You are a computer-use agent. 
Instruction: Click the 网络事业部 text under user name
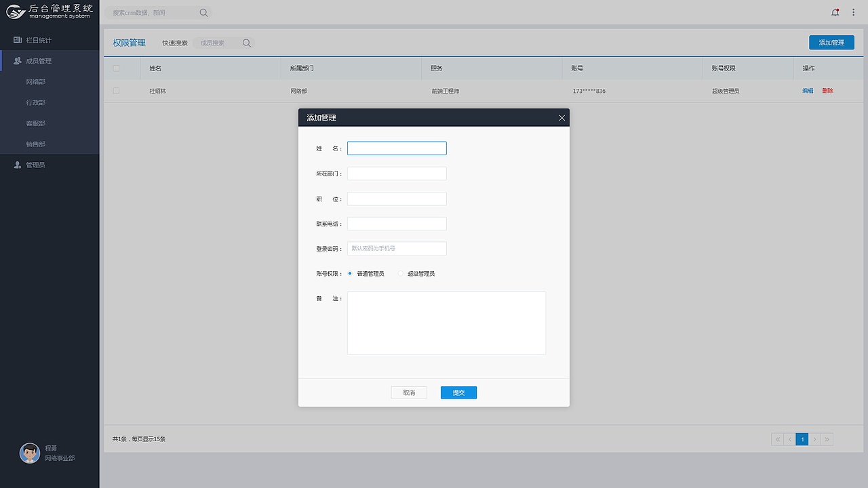coord(60,458)
